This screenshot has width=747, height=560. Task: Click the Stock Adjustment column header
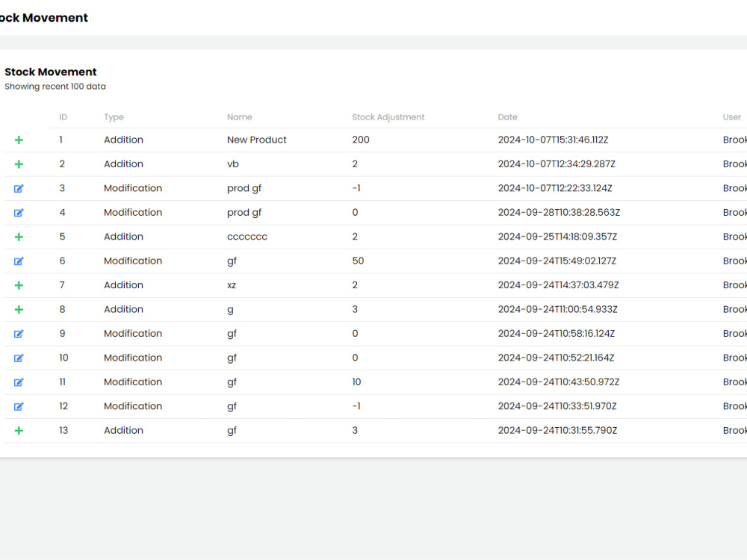pos(388,117)
